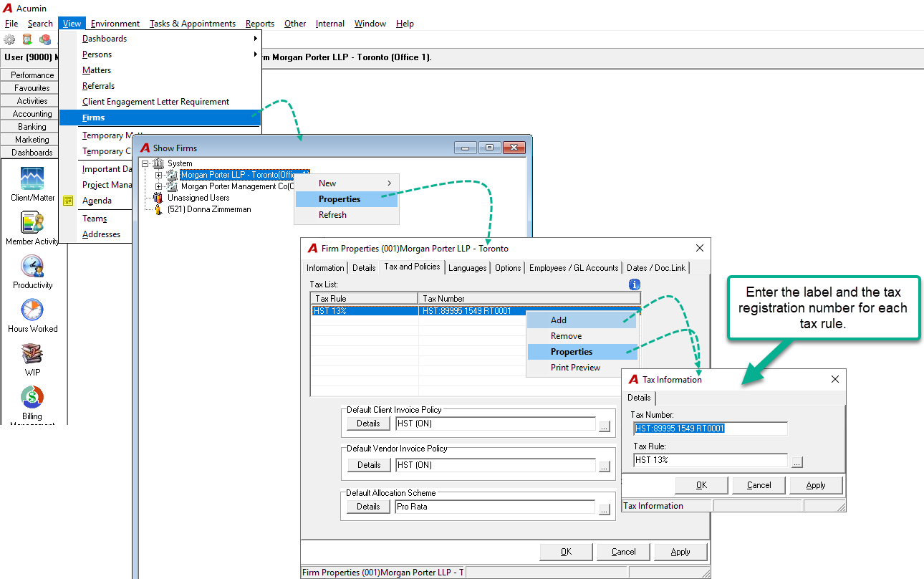Select Addresses in the View menu
The height and width of the screenshot is (579, 924).
point(102,234)
